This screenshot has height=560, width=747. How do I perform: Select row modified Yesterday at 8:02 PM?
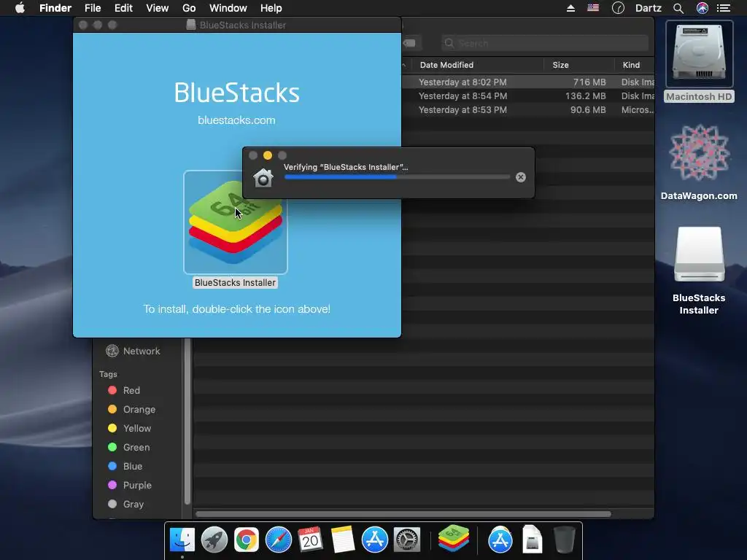coord(528,82)
